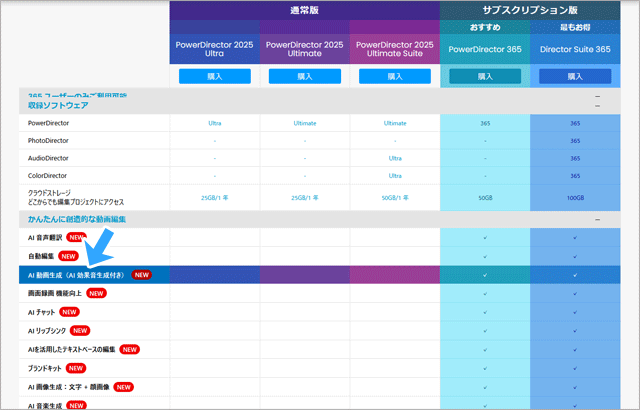Click the AI チャット feature label

click(41, 312)
